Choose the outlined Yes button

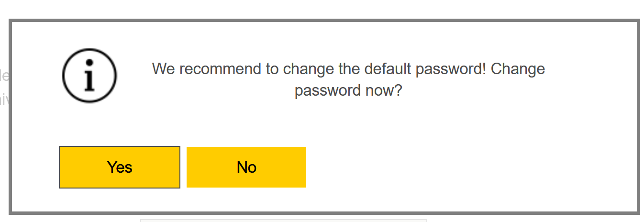pyautogui.click(x=120, y=167)
